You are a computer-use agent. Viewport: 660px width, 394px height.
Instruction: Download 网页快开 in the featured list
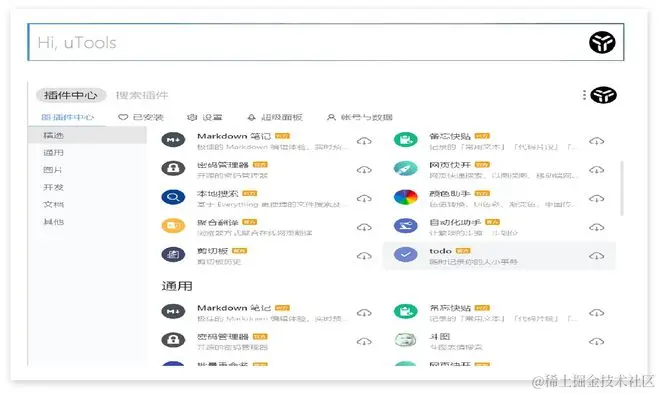tap(596, 170)
